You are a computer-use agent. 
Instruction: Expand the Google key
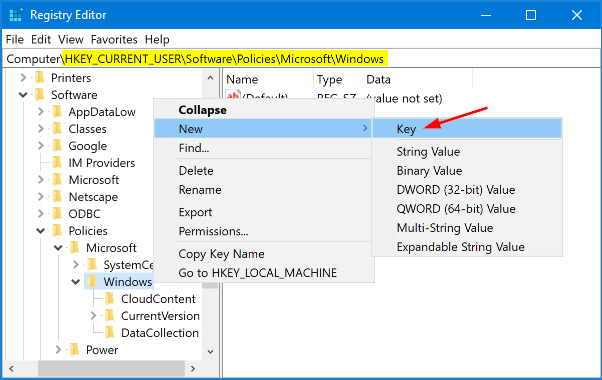click(x=41, y=145)
